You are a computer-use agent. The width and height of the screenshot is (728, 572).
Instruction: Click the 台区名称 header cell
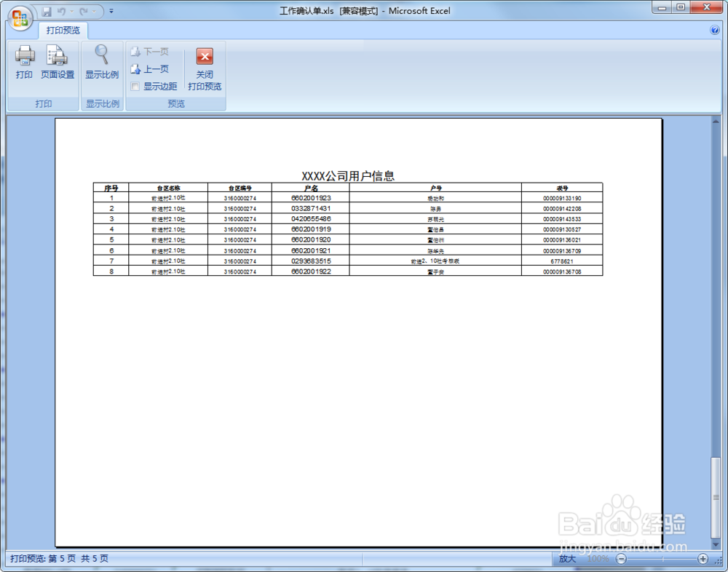pos(168,188)
